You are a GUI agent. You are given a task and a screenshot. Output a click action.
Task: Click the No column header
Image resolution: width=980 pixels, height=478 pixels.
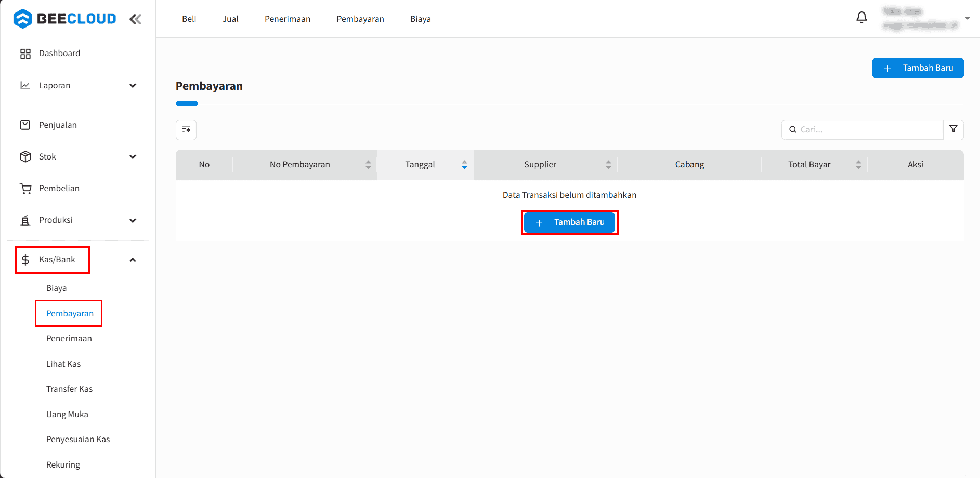(x=204, y=164)
